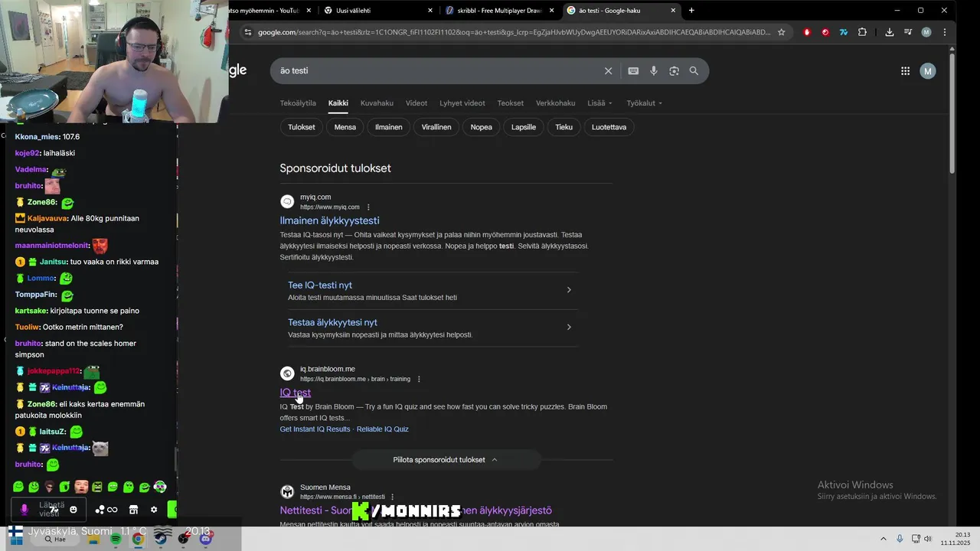The image size is (980, 551).
Task: Open the chat shop storefront icon
Action: pos(133,510)
